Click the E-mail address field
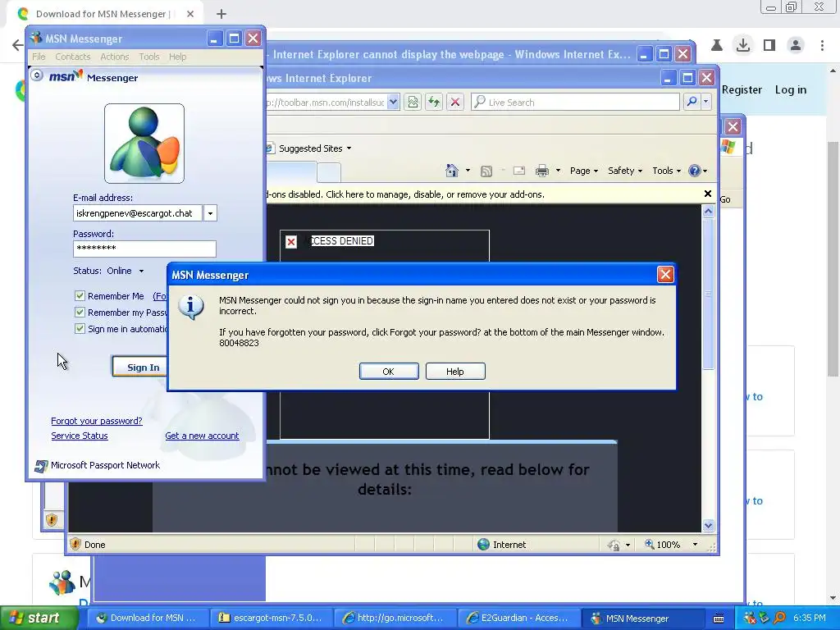Screen dimensions: 840x630 pos(138,213)
